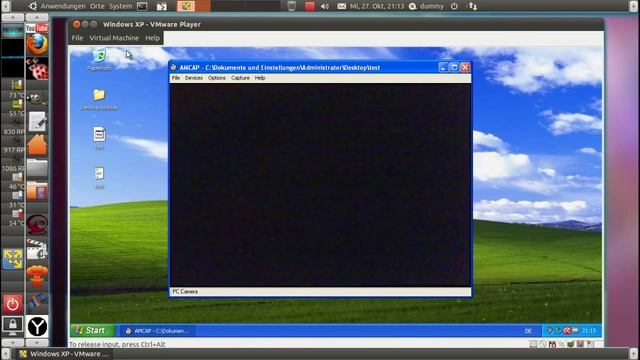Click the Ubuntu logo in top panel

tap(33, 6)
